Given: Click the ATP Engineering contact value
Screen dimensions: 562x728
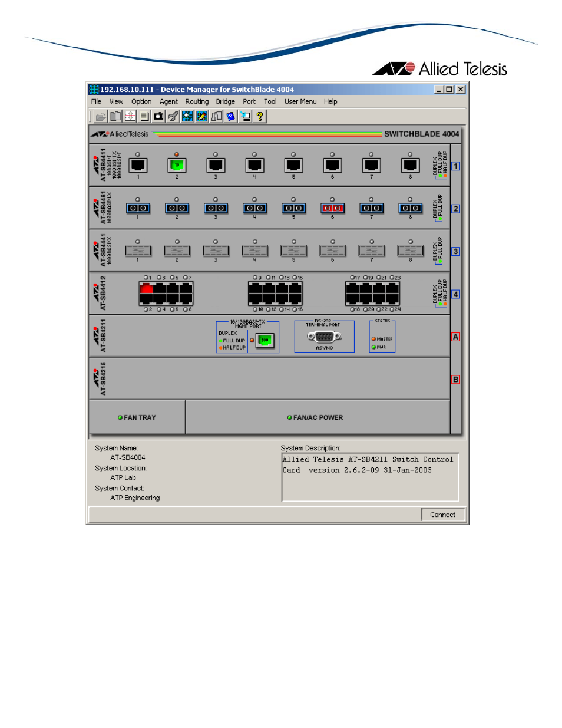Looking at the screenshot, I should click(135, 498).
